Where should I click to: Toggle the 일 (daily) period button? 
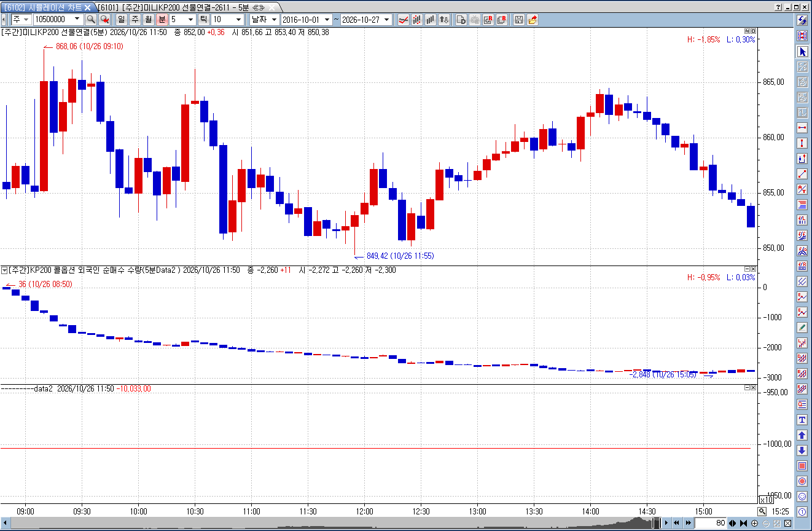coord(122,20)
